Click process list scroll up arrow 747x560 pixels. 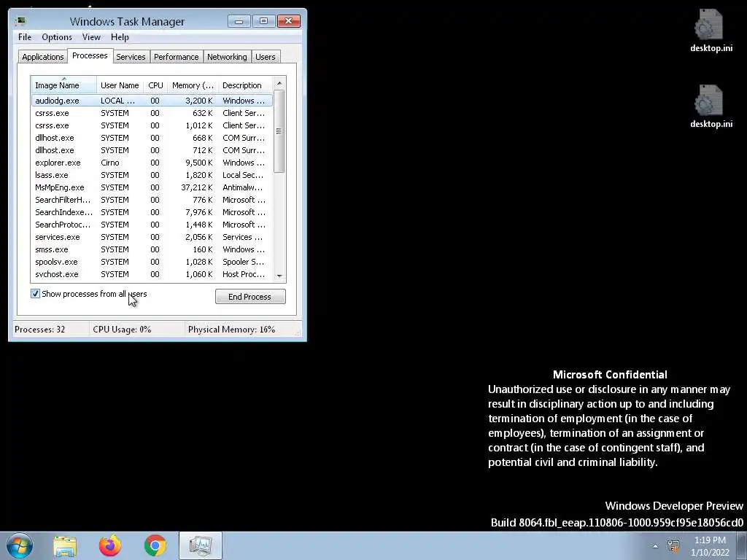[x=279, y=83]
